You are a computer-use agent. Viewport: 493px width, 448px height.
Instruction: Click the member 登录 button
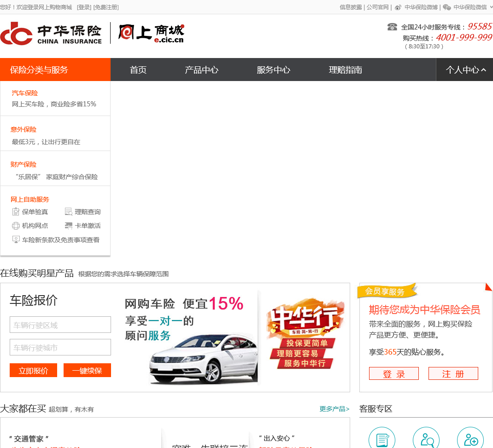tap(393, 374)
